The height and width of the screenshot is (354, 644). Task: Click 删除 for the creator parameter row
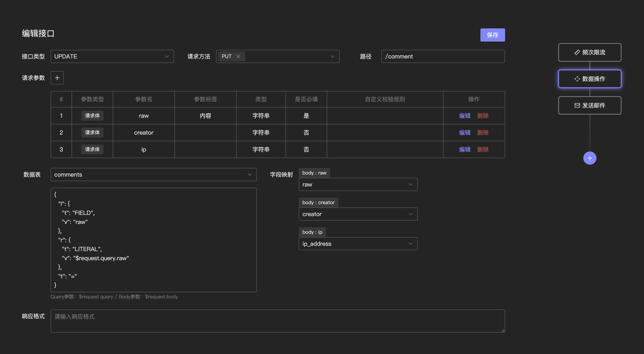[x=482, y=133]
